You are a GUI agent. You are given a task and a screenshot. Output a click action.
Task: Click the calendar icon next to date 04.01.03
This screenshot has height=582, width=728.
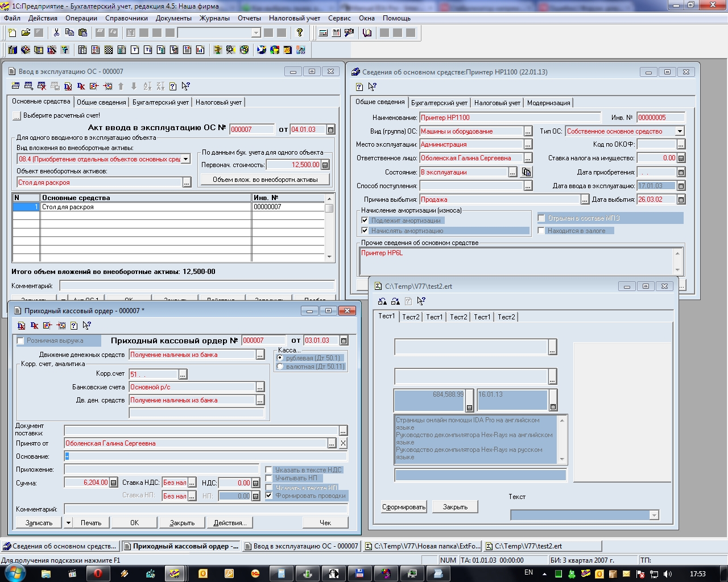[x=331, y=130]
